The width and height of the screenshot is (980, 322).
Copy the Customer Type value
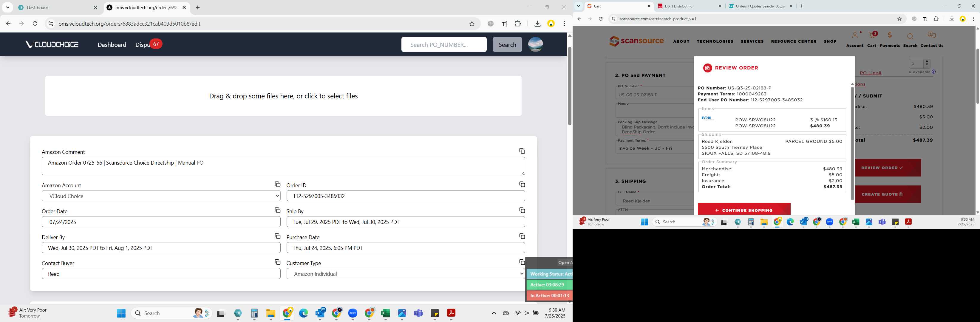pos(522,262)
